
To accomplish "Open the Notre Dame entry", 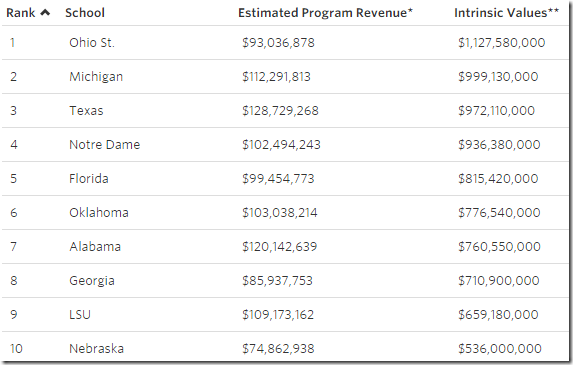I will 105,145.
